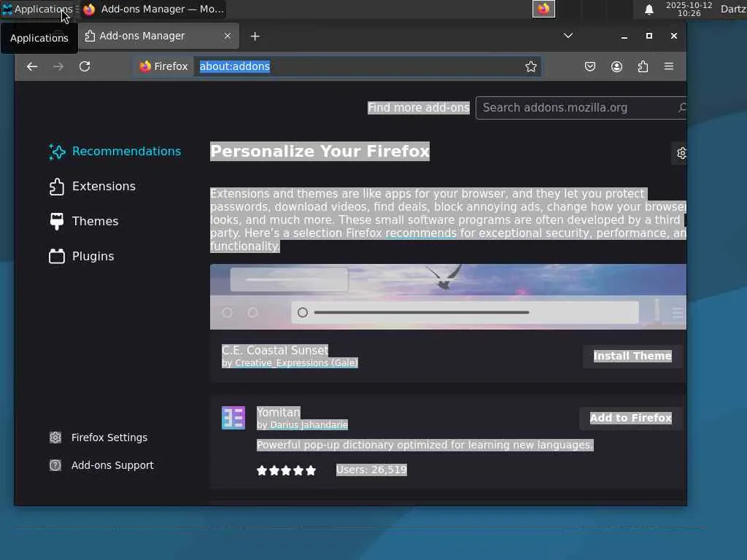Reload the about:addons page
This screenshot has height=560, width=747.
click(x=85, y=66)
